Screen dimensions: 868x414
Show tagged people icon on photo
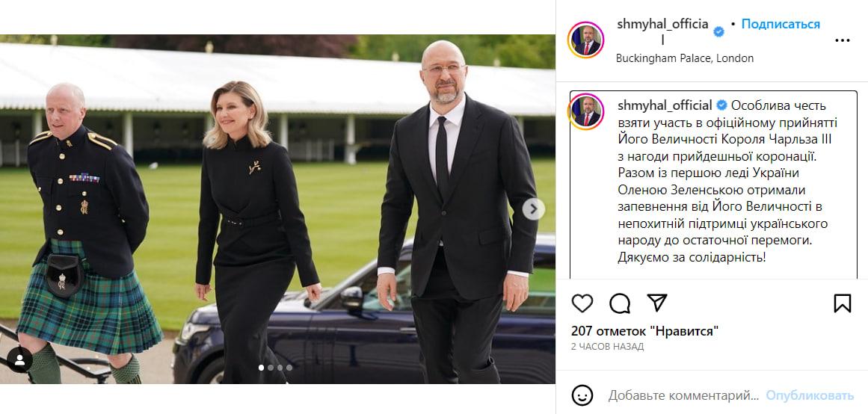(19, 359)
